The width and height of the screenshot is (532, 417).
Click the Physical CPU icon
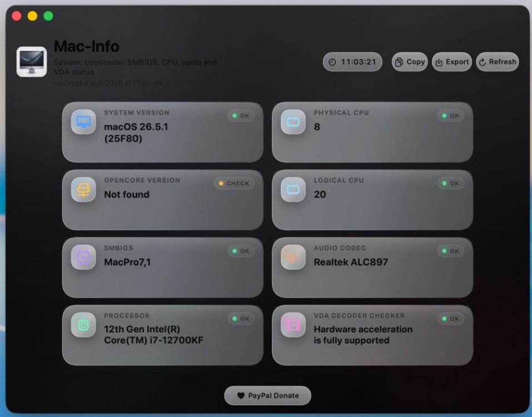[293, 122]
